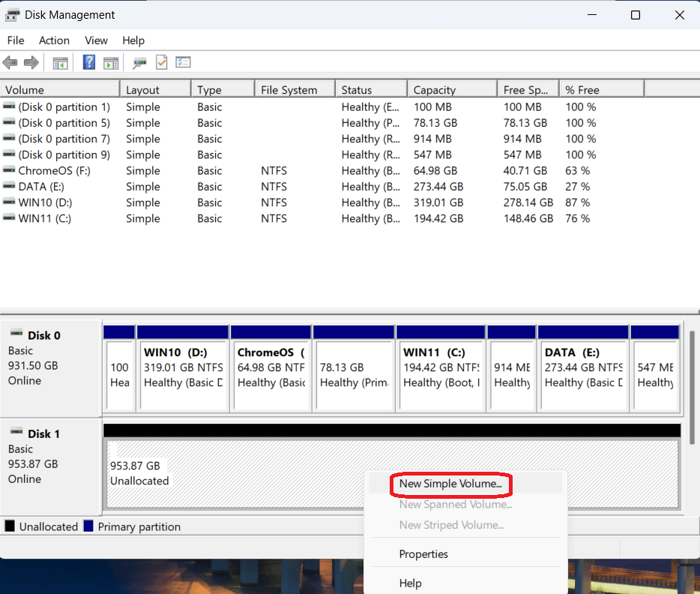Screen dimensions: 700x594
Task: Select the DATA (E:) partition block on Disk 0
Action: 582,369
